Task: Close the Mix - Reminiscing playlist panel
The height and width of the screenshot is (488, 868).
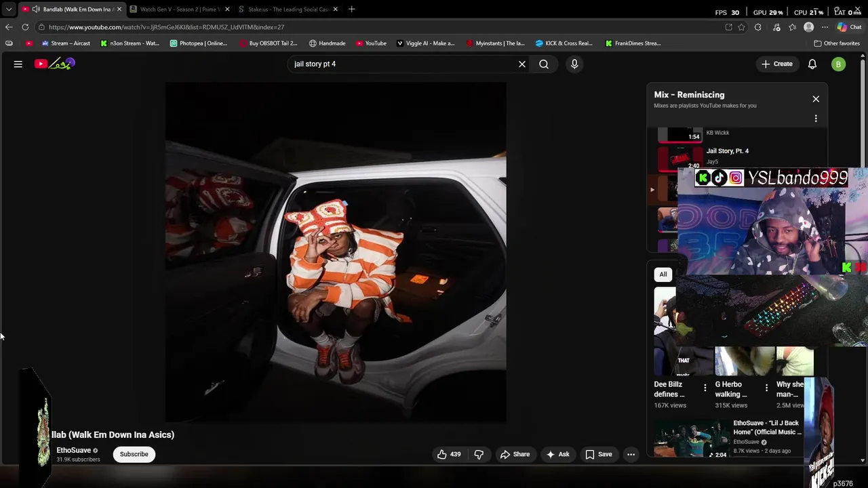Action: [816, 99]
